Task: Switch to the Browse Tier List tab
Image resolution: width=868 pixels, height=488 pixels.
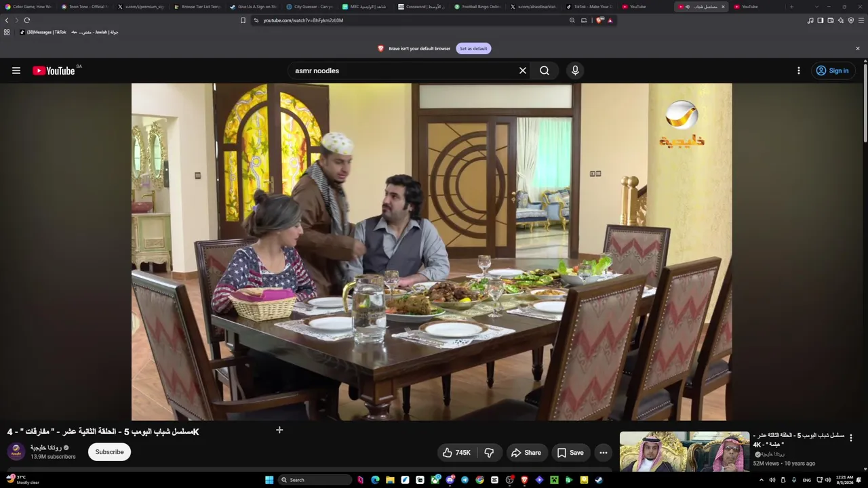Action: [197, 7]
